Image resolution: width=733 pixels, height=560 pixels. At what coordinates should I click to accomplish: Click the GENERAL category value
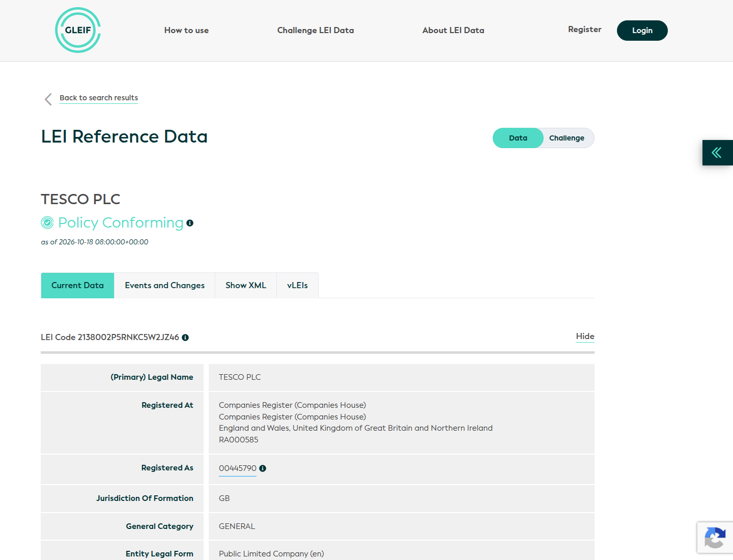click(x=237, y=526)
